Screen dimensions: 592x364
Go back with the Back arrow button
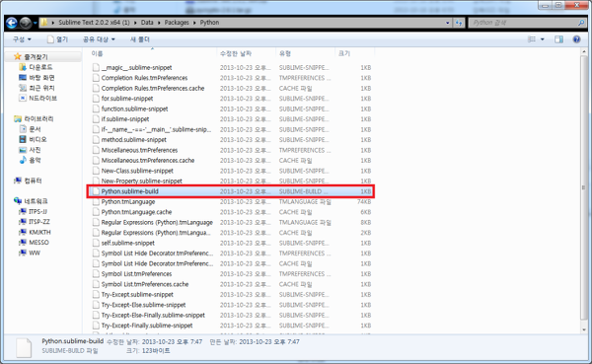[12, 23]
